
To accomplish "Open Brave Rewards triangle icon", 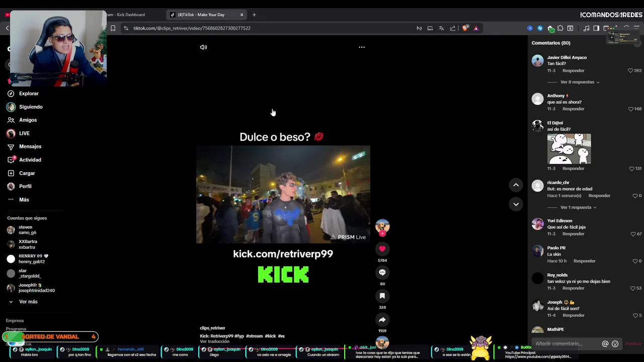I will [x=476, y=28].
